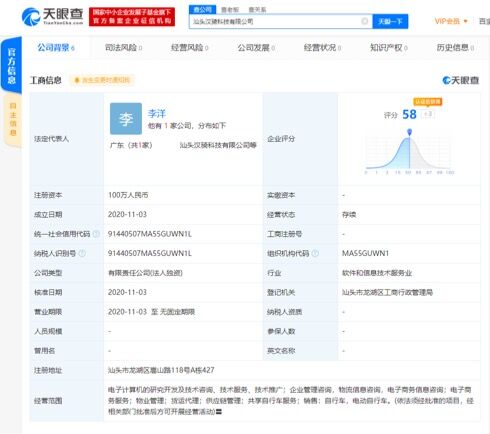Image resolution: width=490 pixels, height=434 pixels.
Task: Open legal representative 李洋 profile link
Action: pyautogui.click(x=157, y=114)
